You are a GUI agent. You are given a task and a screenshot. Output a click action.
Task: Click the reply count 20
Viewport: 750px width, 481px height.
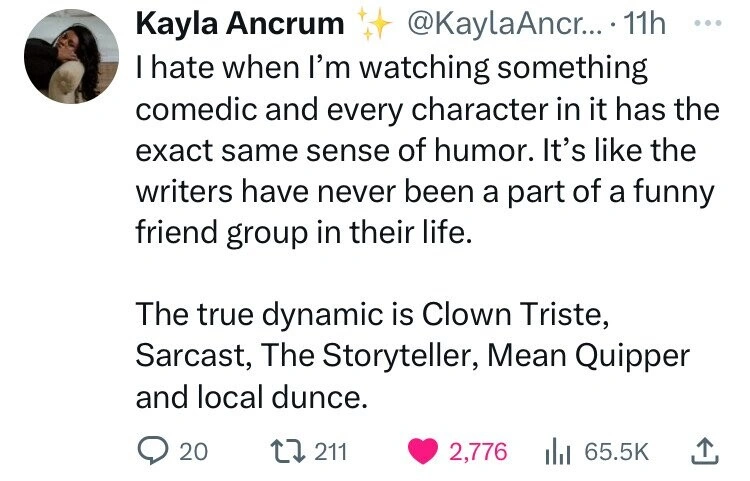192,451
